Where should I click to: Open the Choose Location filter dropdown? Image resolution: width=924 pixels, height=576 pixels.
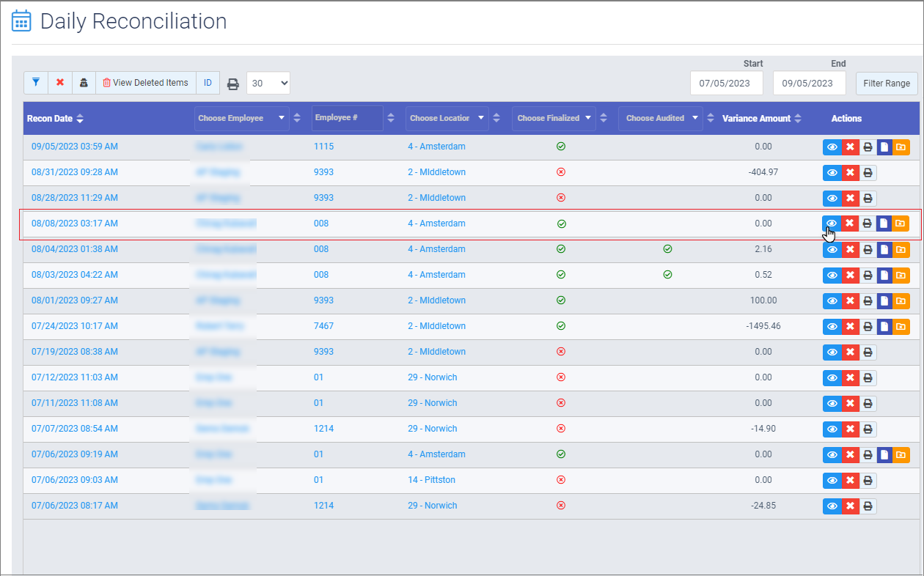[x=447, y=118]
